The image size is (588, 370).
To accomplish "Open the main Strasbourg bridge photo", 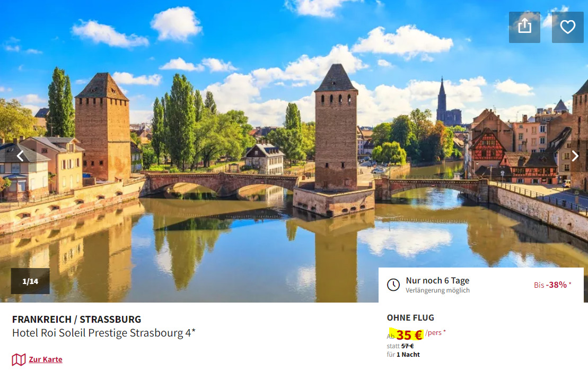I will [x=294, y=151].
